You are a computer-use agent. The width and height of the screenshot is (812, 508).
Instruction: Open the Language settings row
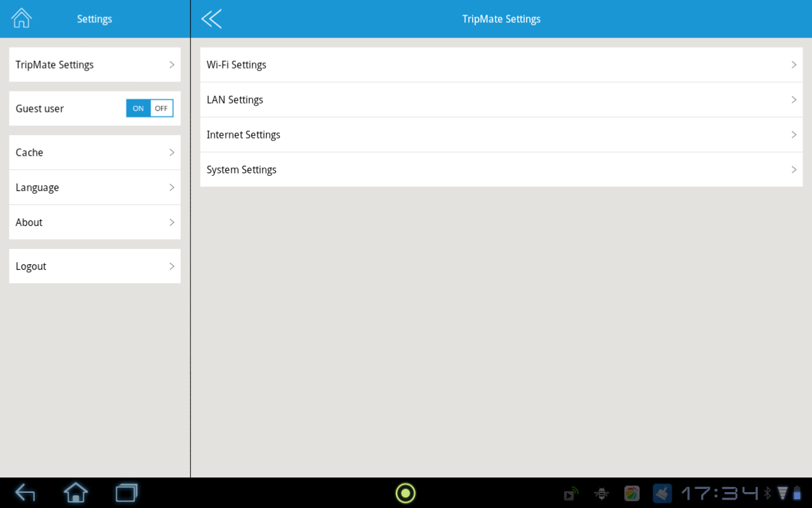coord(95,187)
